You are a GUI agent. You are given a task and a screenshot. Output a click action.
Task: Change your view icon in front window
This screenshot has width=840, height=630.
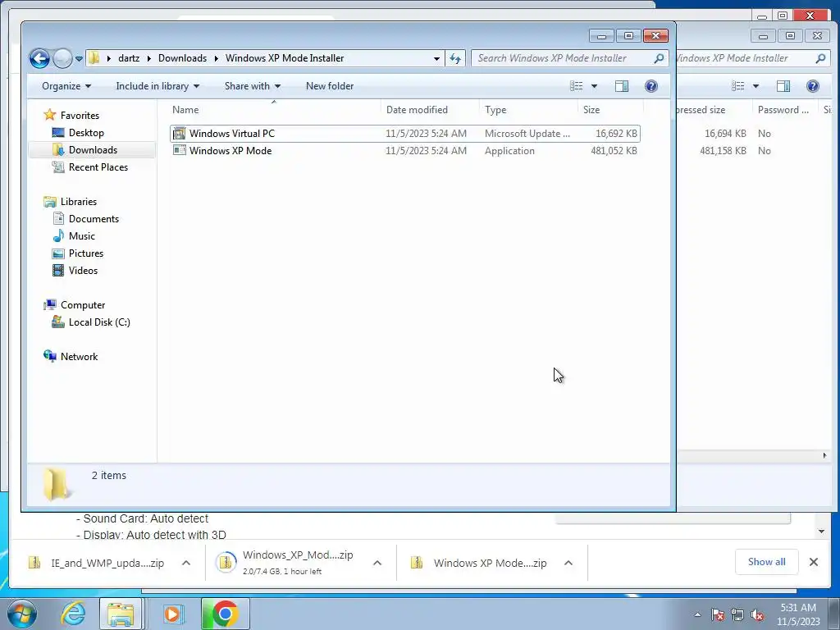point(577,85)
